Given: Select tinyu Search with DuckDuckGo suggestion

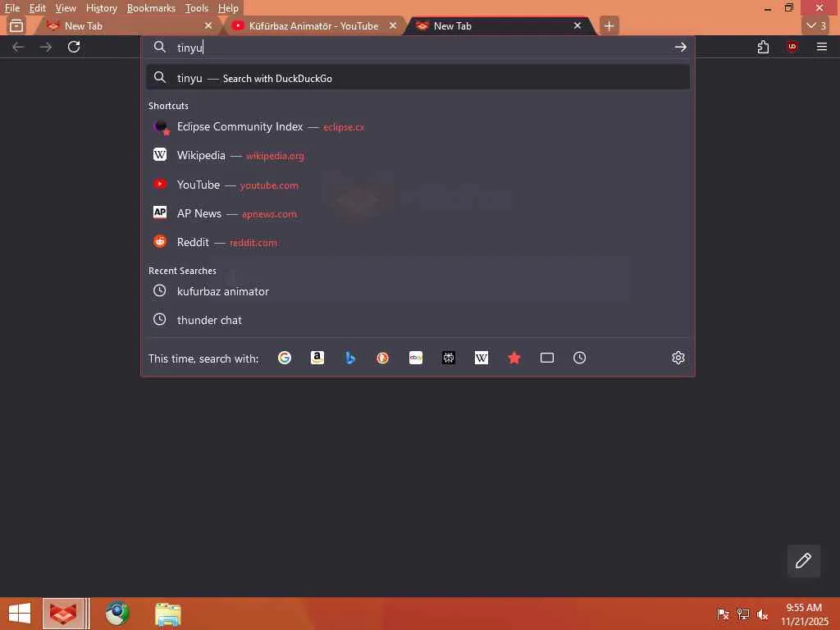Looking at the screenshot, I should click(418, 78).
